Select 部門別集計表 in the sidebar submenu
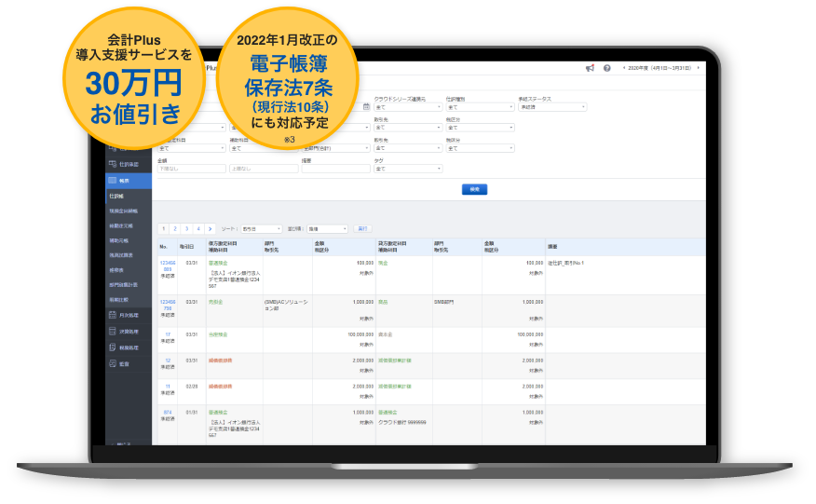 click(x=123, y=285)
